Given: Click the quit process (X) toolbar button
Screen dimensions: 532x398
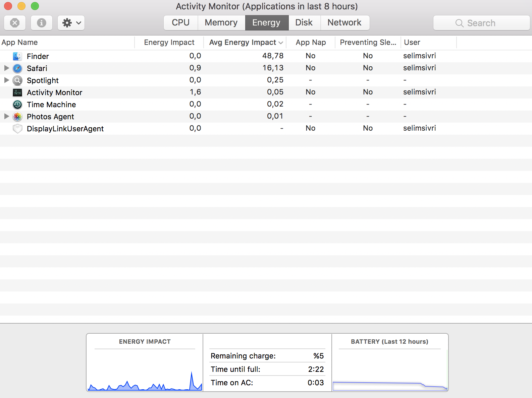Looking at the screenshot, I should [15, 23].
